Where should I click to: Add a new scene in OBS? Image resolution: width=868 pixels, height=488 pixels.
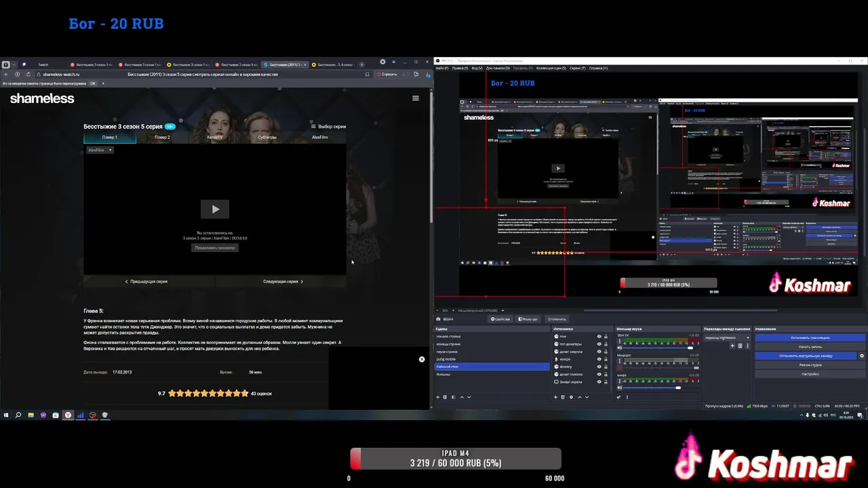pyautogui.click(x=438, y=396)
